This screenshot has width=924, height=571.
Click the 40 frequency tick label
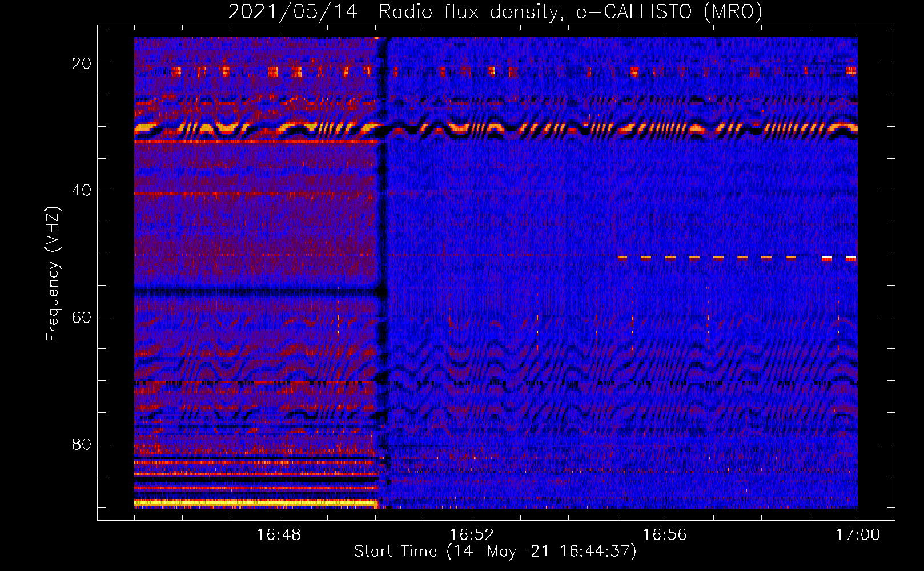(82, 190)
